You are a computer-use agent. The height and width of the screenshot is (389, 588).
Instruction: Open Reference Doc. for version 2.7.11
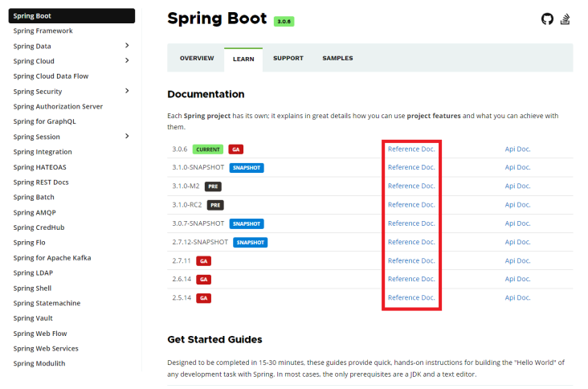[411, 260]
